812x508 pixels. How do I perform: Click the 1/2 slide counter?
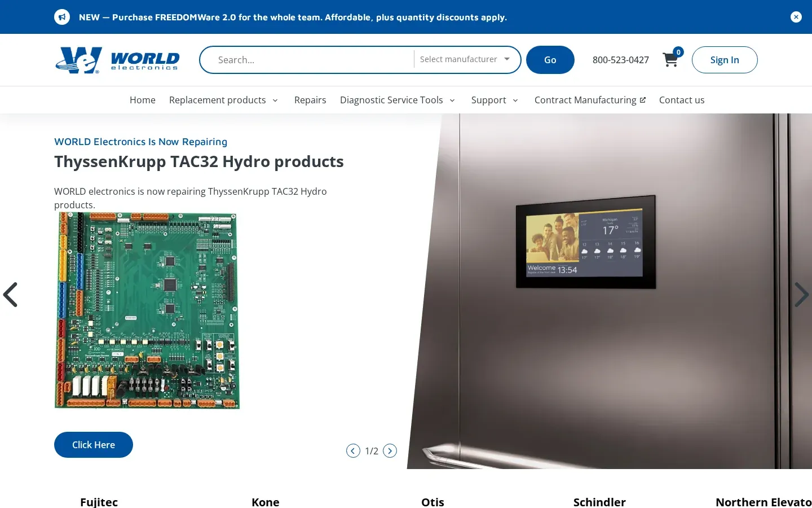372,451
